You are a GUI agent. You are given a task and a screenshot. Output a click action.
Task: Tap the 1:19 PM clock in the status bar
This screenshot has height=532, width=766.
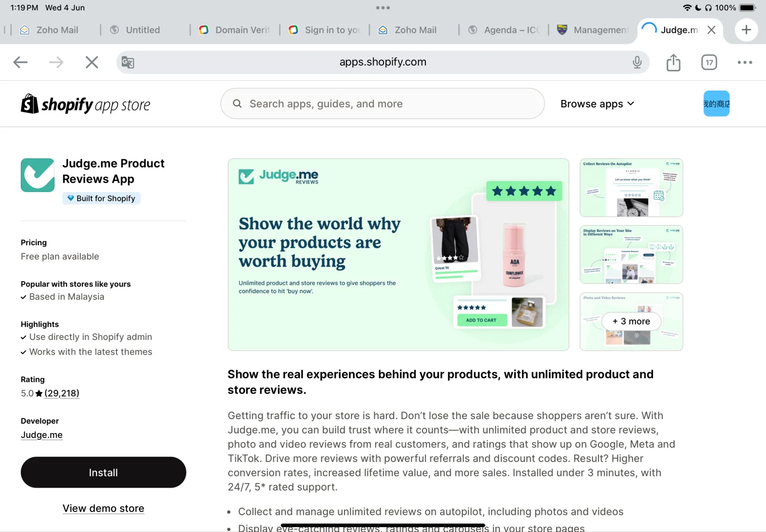click(24, 8)
